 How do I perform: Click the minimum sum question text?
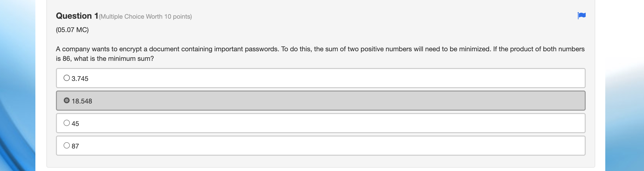pos(105,58)
